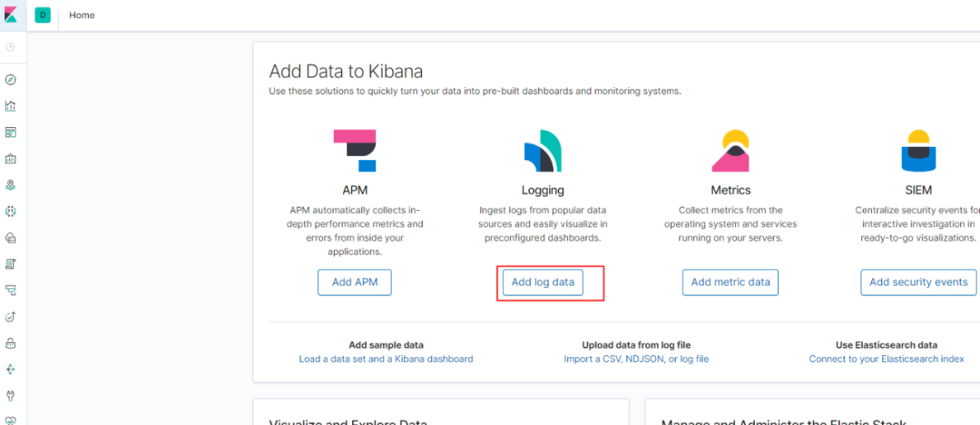Image resolution: width=980 pixels, height=425 pixels.
Task: Open Maps from the sidebar pin icon
Action: 11,185
